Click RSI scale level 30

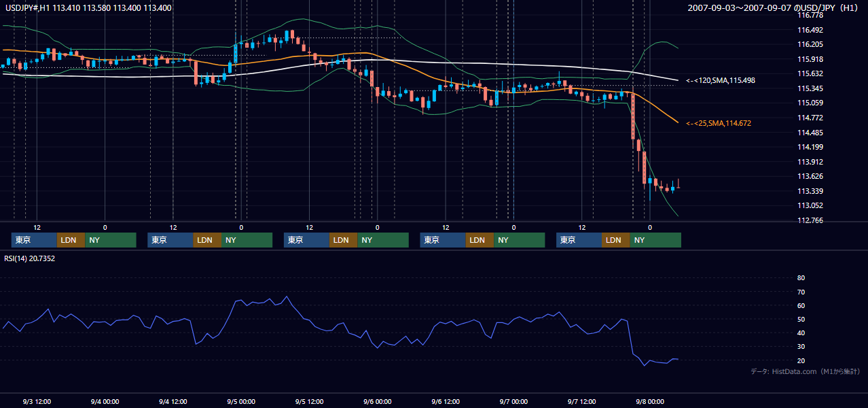(x=801, y=346)
